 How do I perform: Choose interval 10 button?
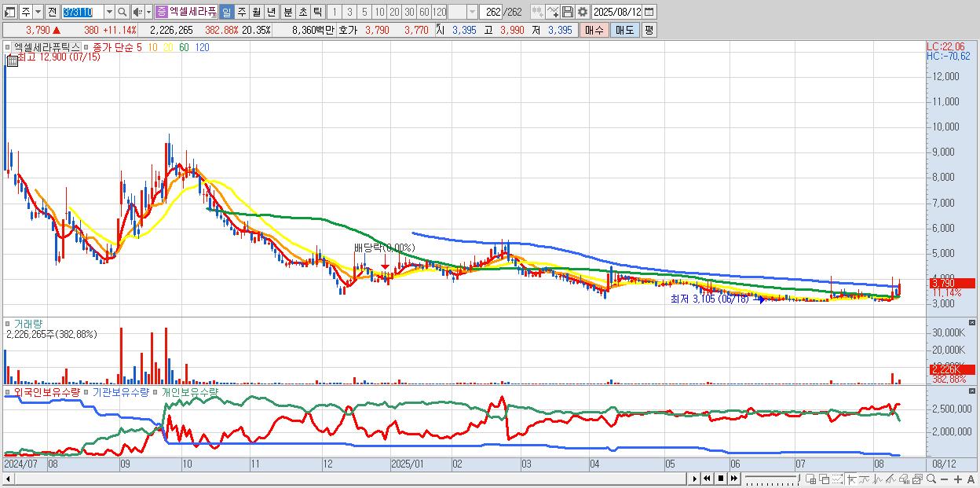point(380,12)
